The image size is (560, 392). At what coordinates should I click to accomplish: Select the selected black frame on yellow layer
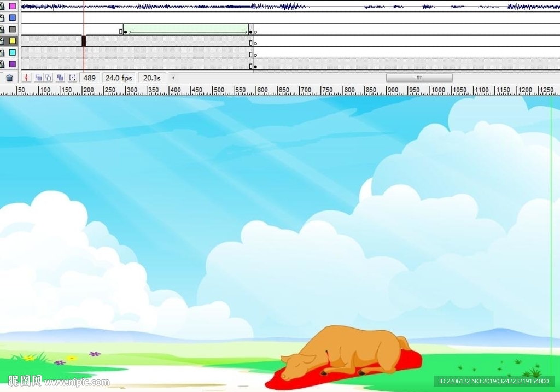click(84, 41)
